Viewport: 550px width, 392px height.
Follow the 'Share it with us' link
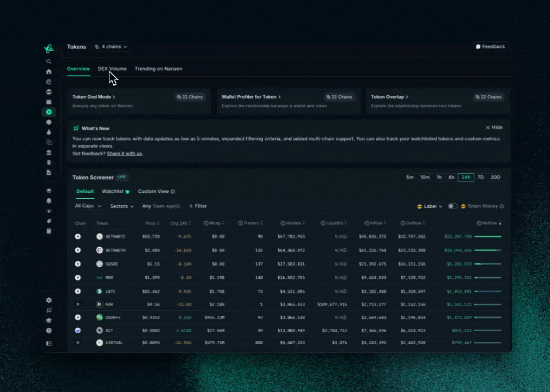point(124,154)
